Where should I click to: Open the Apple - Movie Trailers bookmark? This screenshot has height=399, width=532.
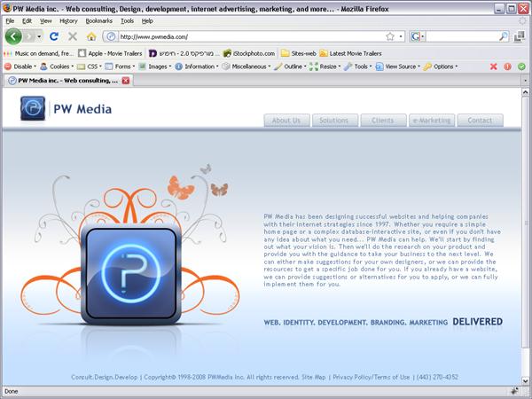[x=110, y=53]
